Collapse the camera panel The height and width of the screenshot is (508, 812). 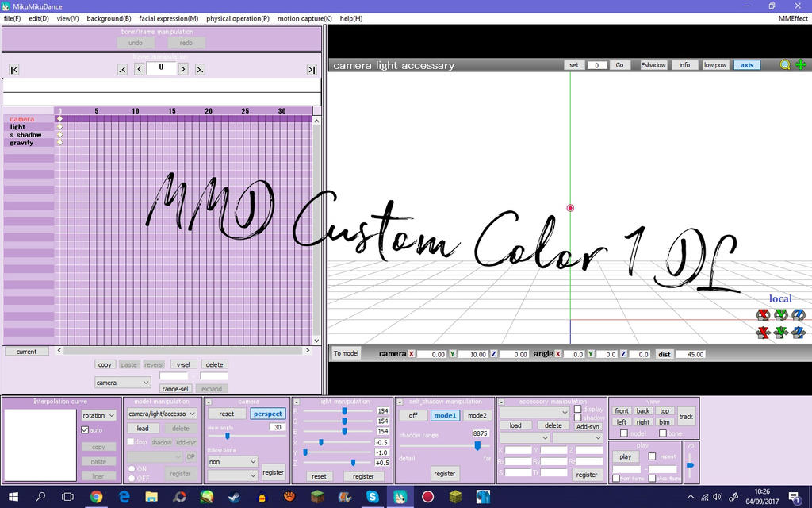point(209,402)
